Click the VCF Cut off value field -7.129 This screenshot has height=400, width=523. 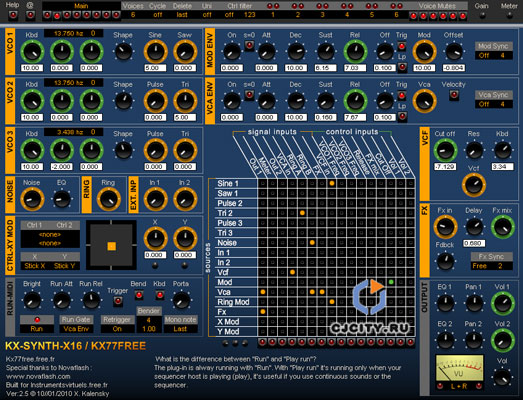[445, 166]
